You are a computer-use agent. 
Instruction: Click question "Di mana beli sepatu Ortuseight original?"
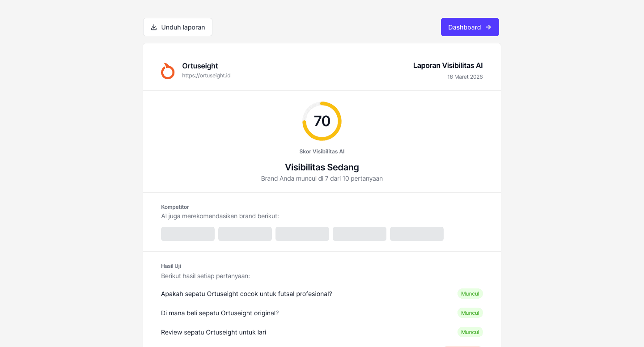tap(220, 313)
